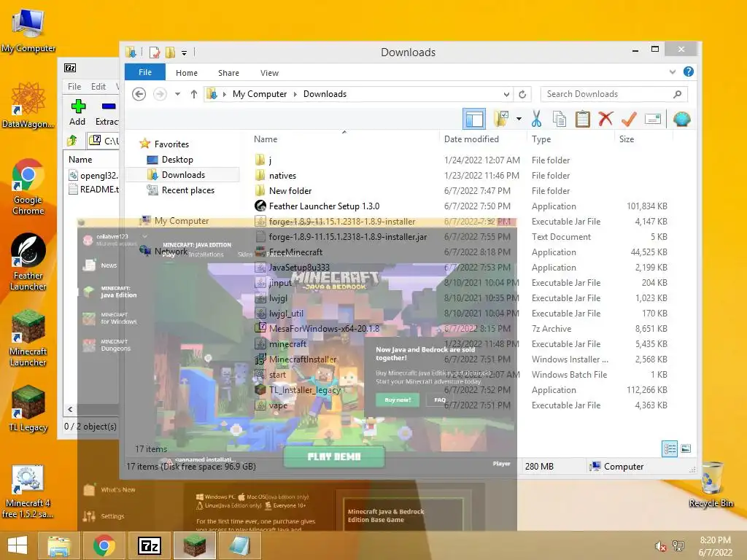Open Feather Launcher desktop shortcut
The image size is (747, 560).
click(x=28, y=262)
